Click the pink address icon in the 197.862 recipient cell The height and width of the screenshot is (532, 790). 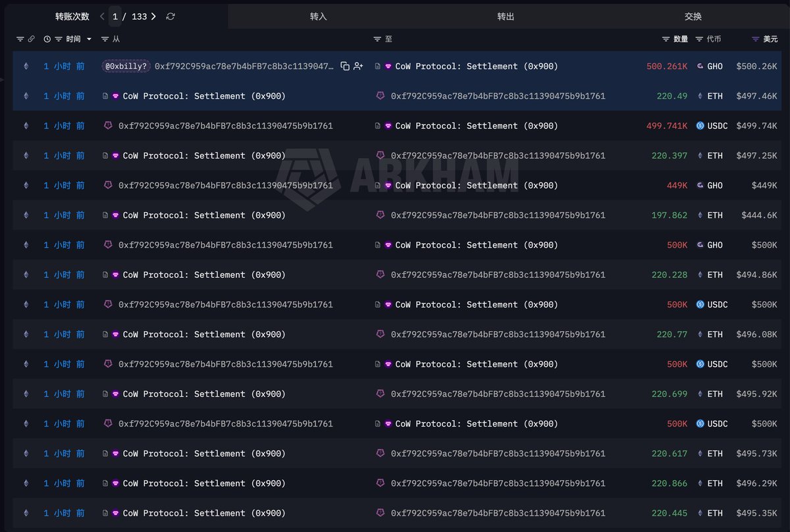pos(381,215)
